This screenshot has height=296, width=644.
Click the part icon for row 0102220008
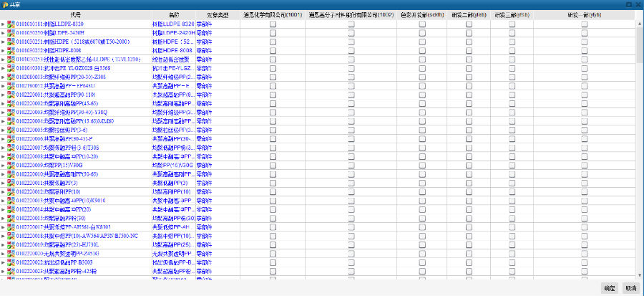[11, 157]
